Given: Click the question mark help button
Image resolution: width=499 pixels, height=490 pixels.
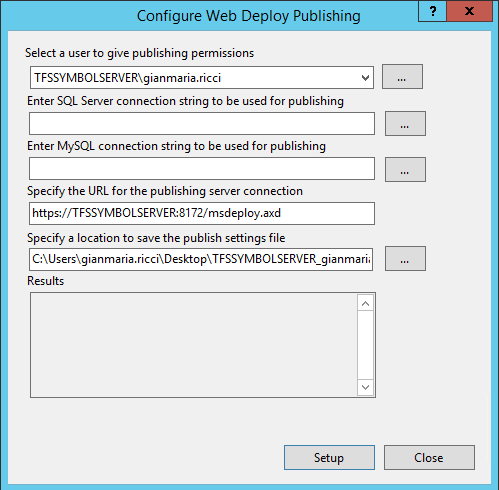Looking at the screenshot, I should pyautogui.click(x=432, y=11).
